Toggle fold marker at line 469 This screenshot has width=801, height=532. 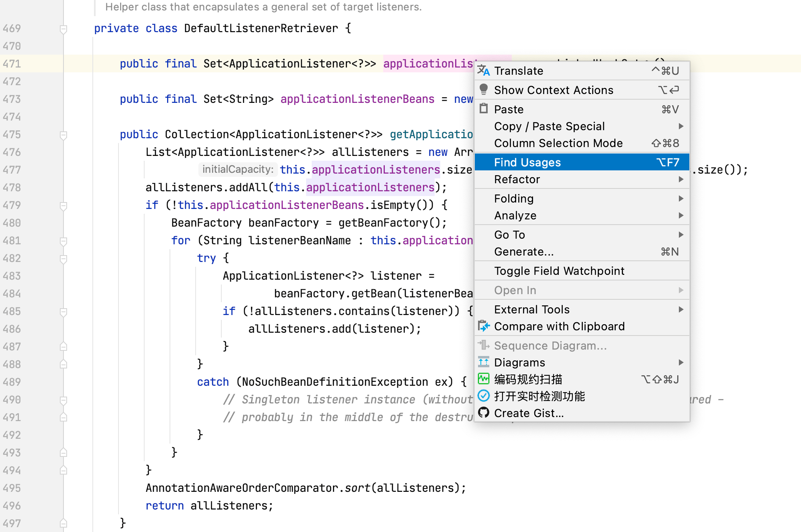(63, 29)
